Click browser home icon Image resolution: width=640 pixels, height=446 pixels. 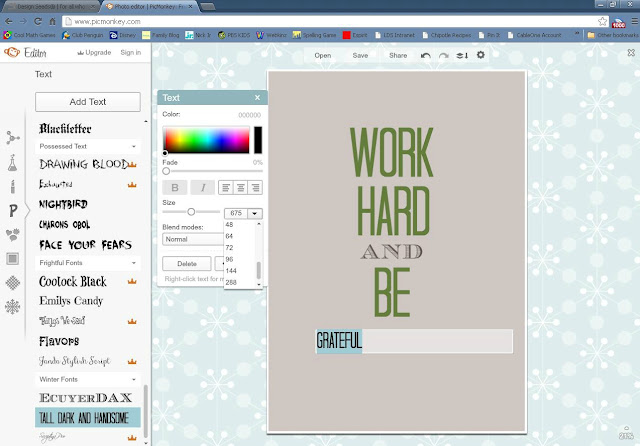[x=52, y=21]
